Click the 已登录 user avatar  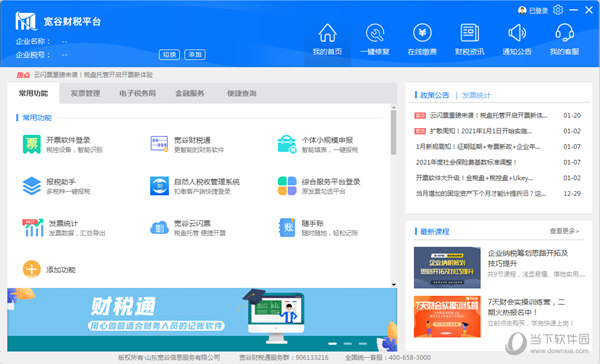522,10
